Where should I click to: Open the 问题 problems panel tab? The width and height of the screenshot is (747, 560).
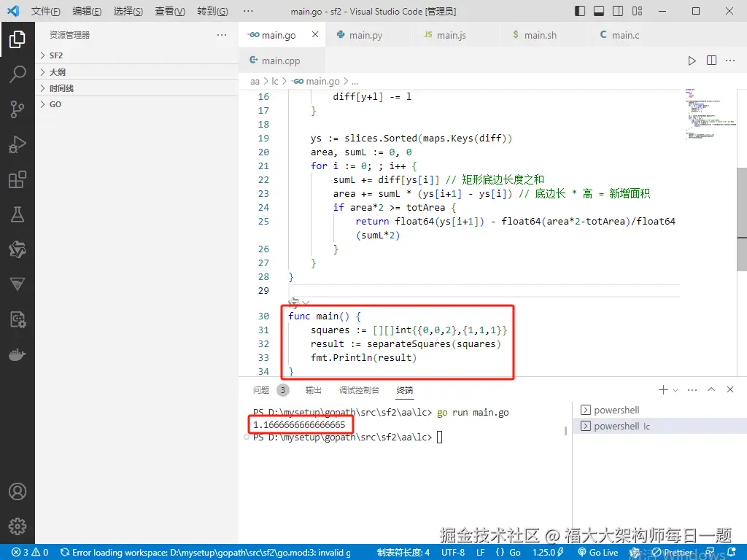point(260,390)
